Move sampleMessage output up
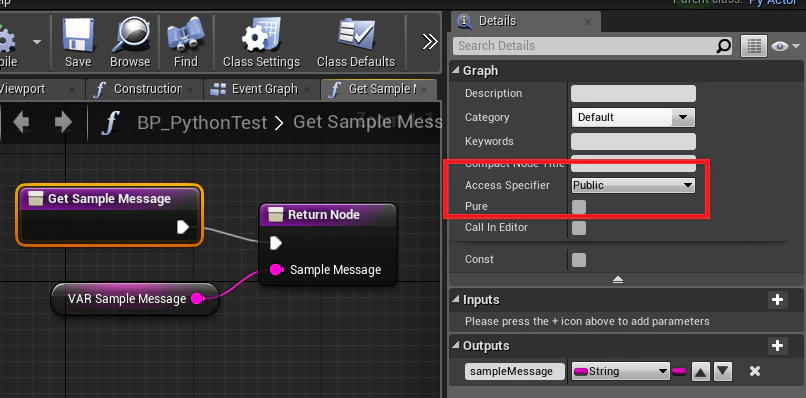806x398 pixels. (701, 371)
